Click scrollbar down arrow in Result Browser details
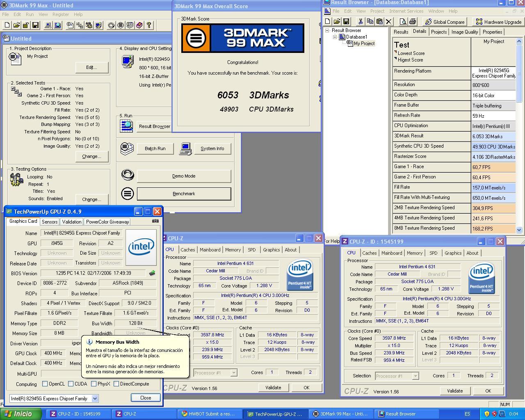Image resolution: width=525 pixels, height=420 pixels. [519, 230]
